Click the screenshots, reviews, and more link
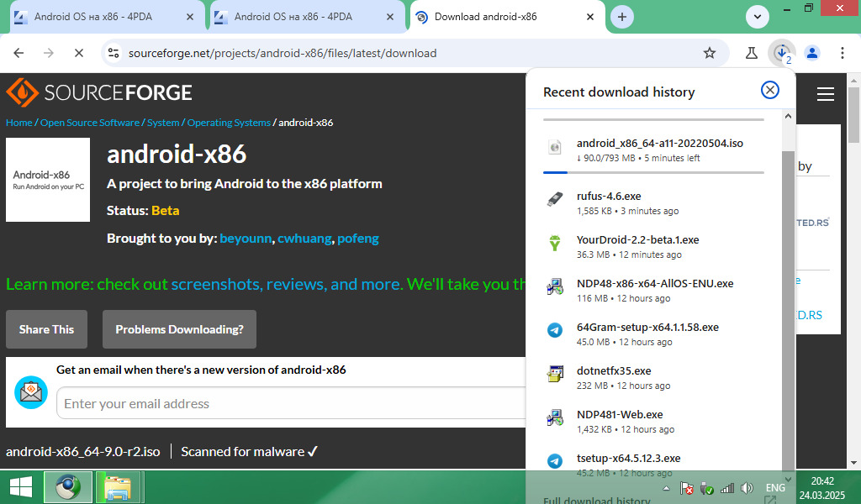This screenshot has width=861, height=504. click(x=286, y=284)
